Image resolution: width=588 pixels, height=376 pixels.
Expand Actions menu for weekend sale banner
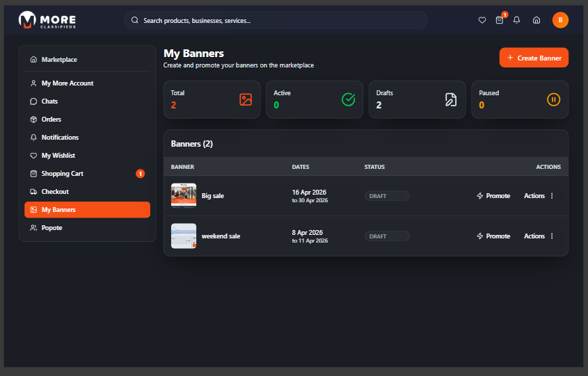click(539, 236)
